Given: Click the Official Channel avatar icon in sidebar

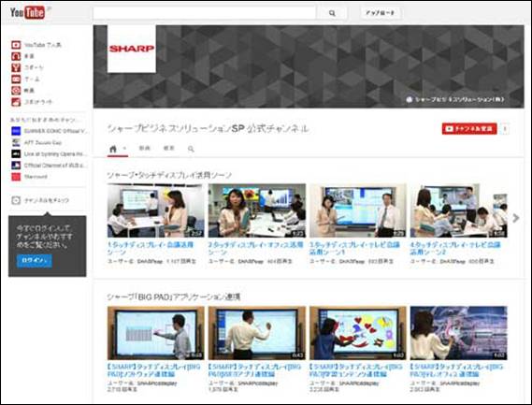Looking at the screenshot, I should point(16,166).
